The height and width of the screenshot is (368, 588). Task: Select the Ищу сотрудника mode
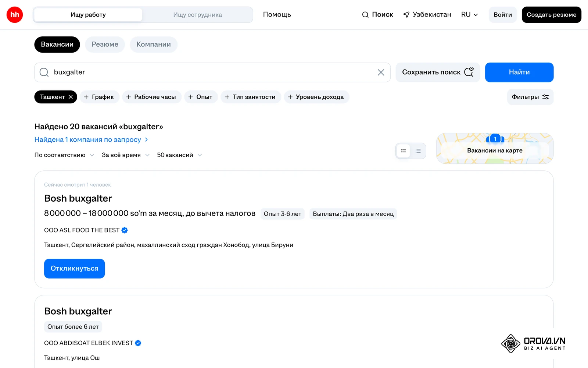[197, 15]
